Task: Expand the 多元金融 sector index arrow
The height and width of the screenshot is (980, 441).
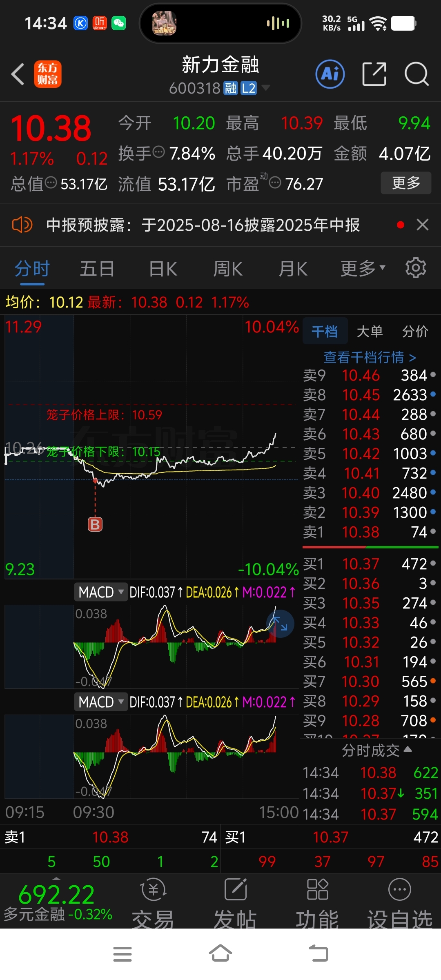Action: click(x=56, y=878)
